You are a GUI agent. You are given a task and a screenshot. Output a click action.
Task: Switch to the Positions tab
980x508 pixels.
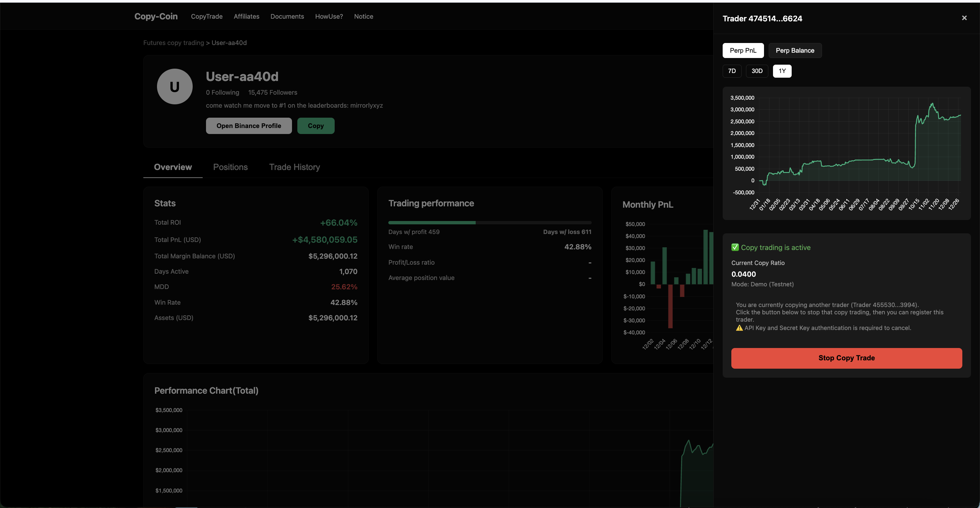click(230, 167)
